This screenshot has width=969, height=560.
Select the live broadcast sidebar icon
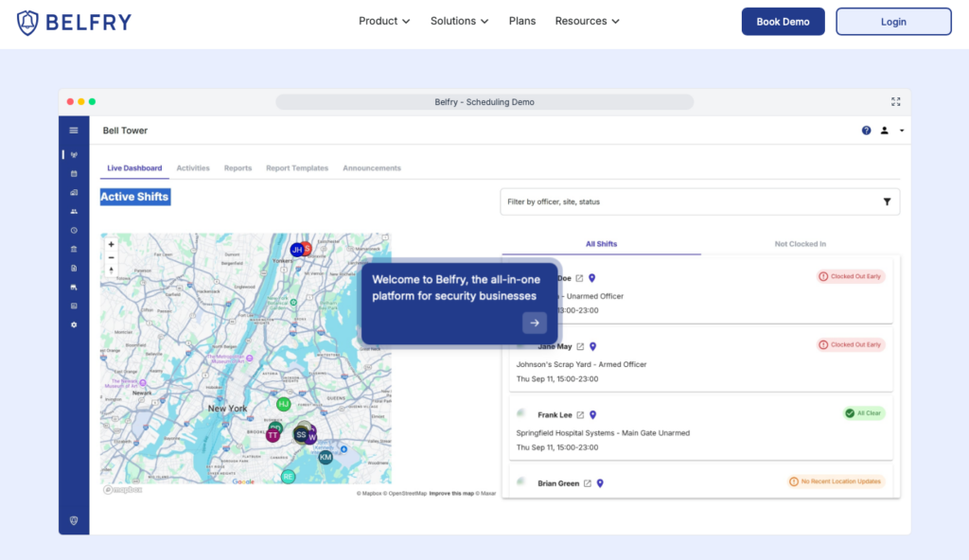pos(74,155)
